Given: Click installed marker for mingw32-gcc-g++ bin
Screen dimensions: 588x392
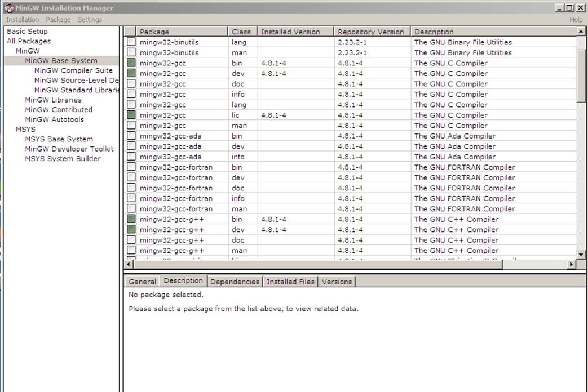Looking at the screenshot, I should [x=131, y=219].
